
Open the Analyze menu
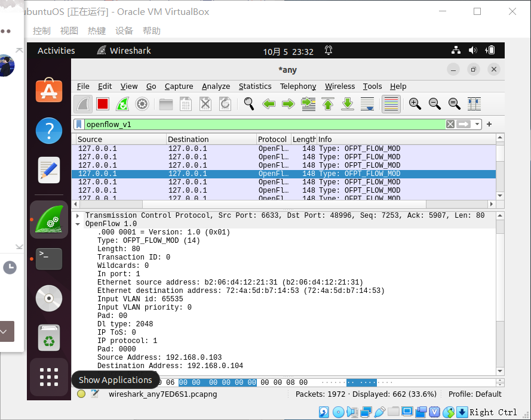[216, 87]
